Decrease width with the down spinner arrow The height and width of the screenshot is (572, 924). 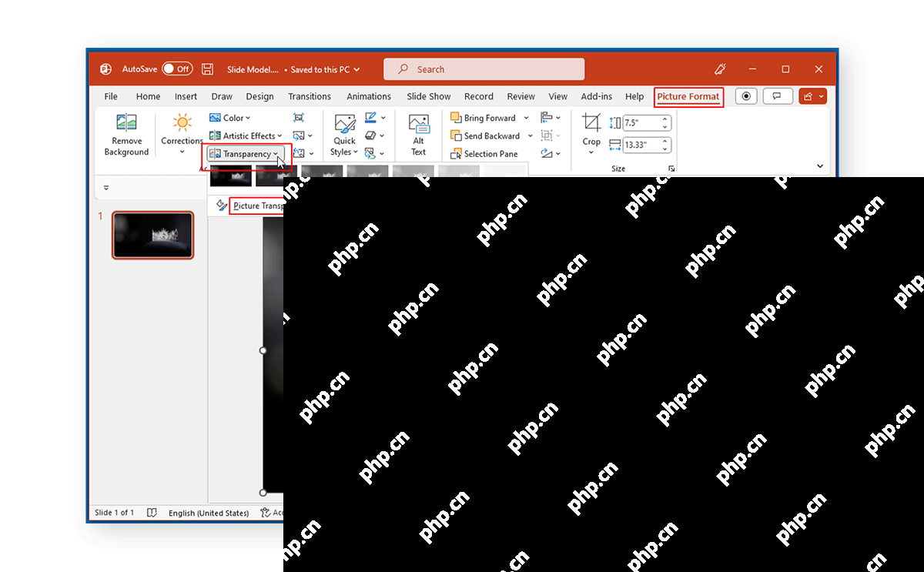coord(666,149)
